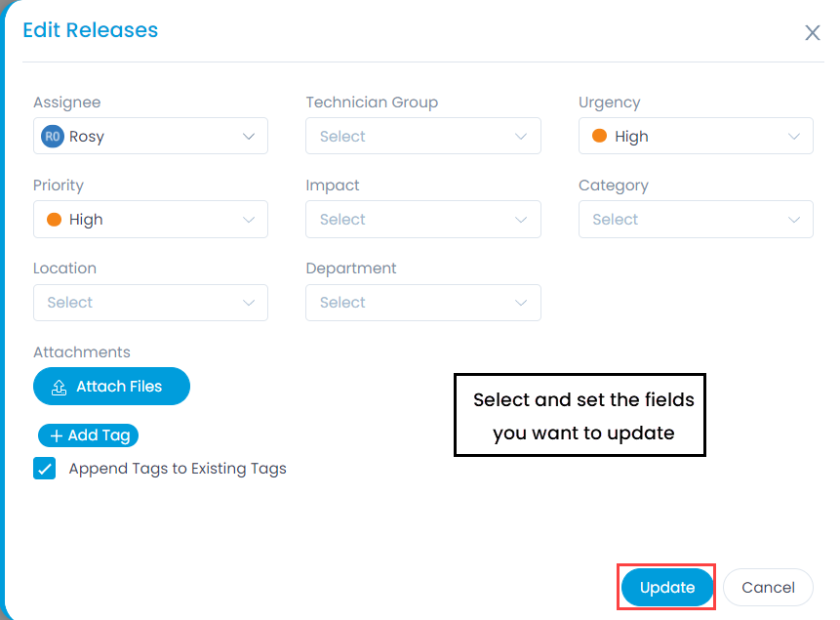Click the Update button

(667, 587)
